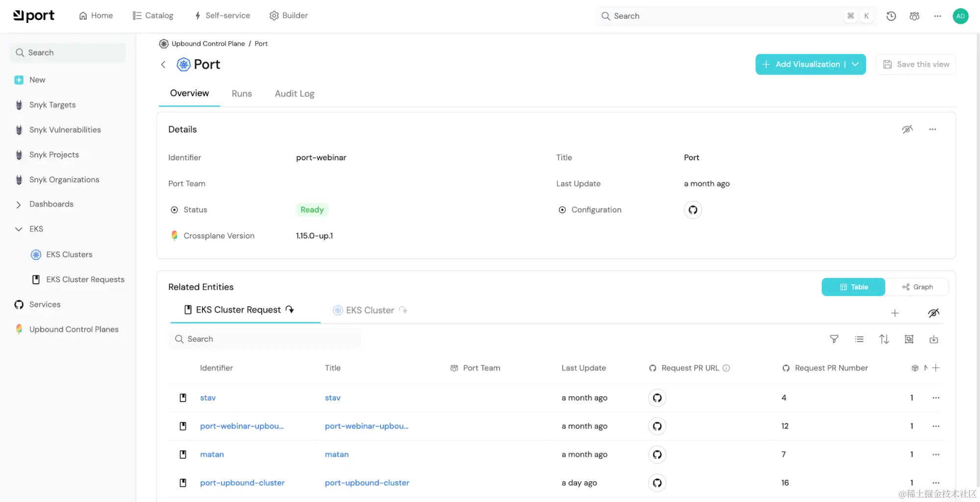
Task: Toggle hidden properties in Details section
Action: tap(907, 129)
